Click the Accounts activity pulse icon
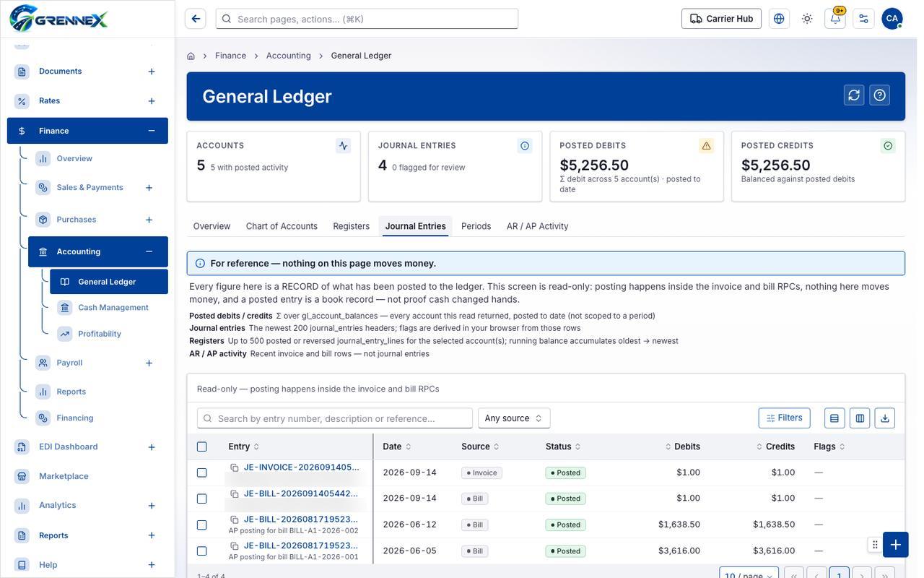Screen dimensions: 924x578 click(x=343, y=146)
